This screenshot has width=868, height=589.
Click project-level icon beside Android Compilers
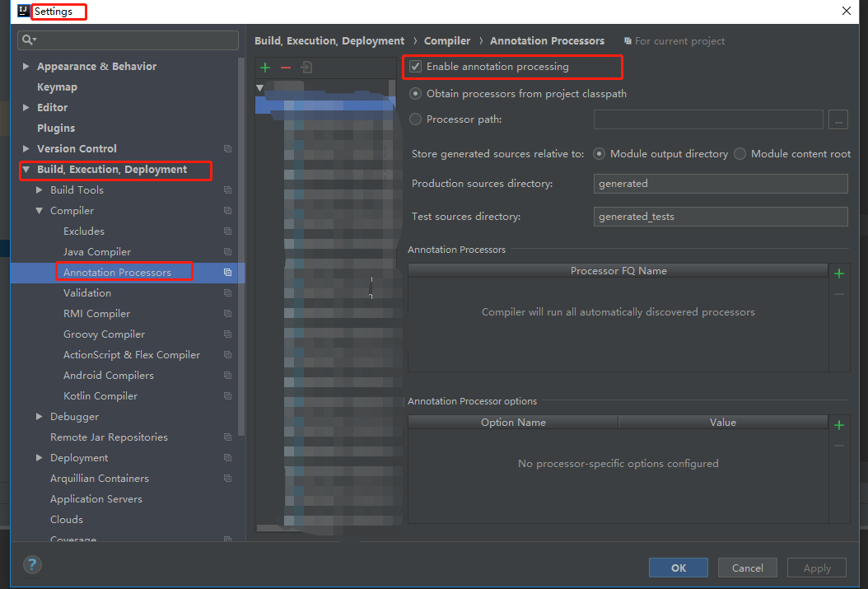click(x=227, y=376)
